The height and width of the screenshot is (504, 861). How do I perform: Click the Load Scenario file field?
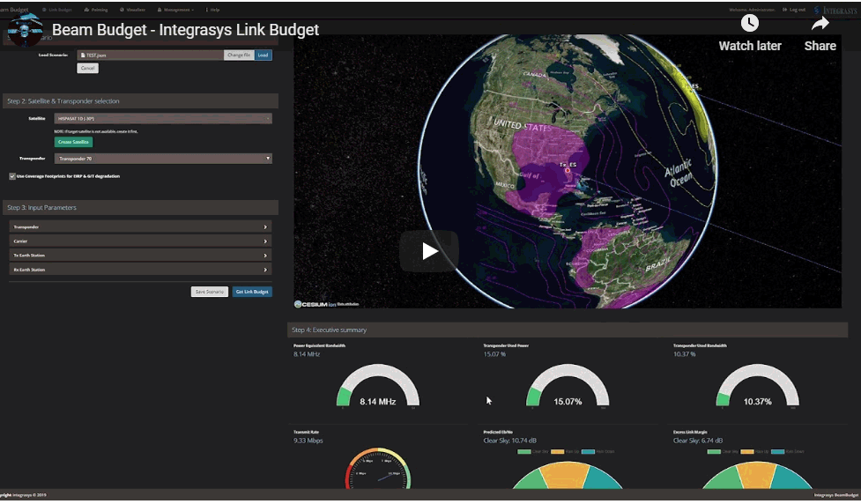pos(149,55)
